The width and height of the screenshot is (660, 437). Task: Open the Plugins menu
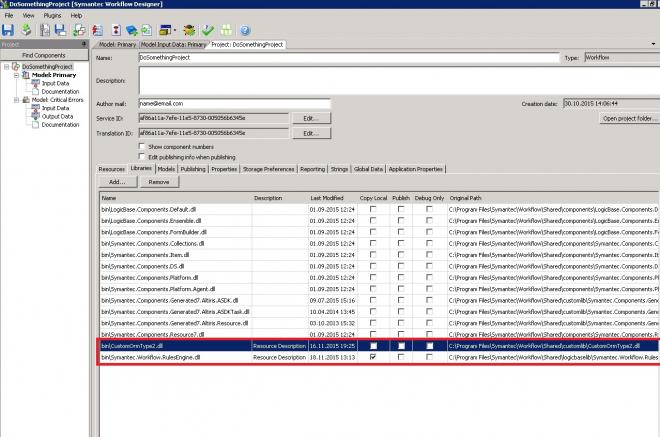pos(53,16)
